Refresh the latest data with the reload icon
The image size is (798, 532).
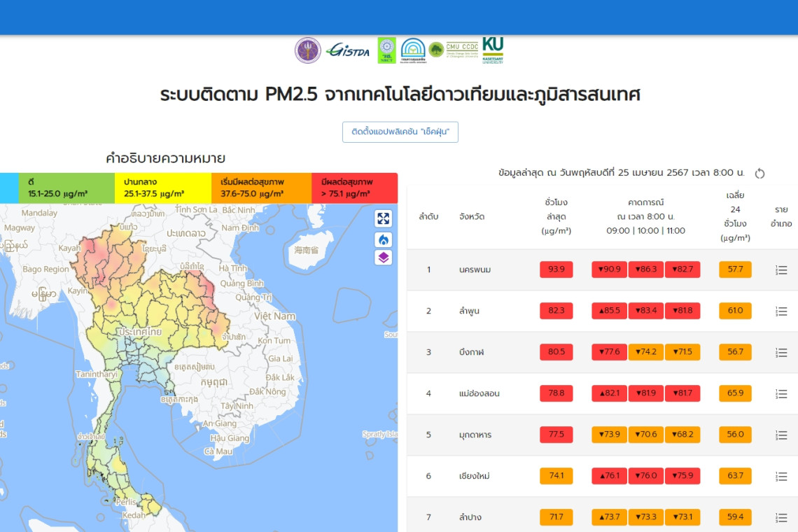pos(760,174)
